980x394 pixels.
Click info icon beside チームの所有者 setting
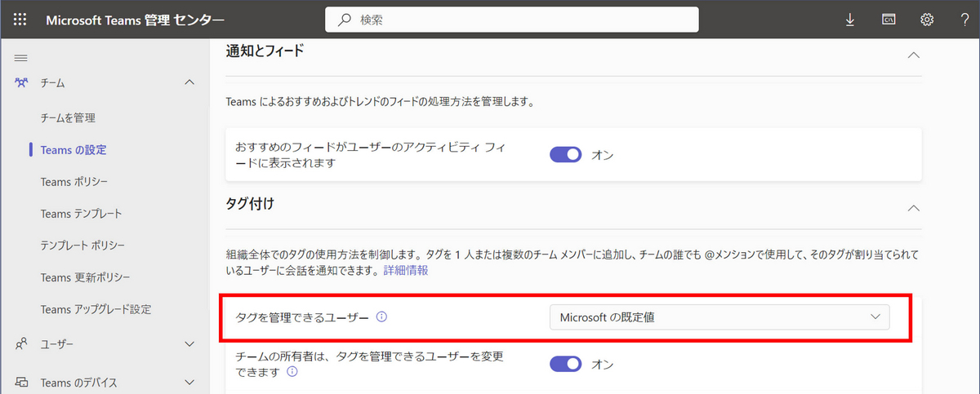tap(292, 371)
